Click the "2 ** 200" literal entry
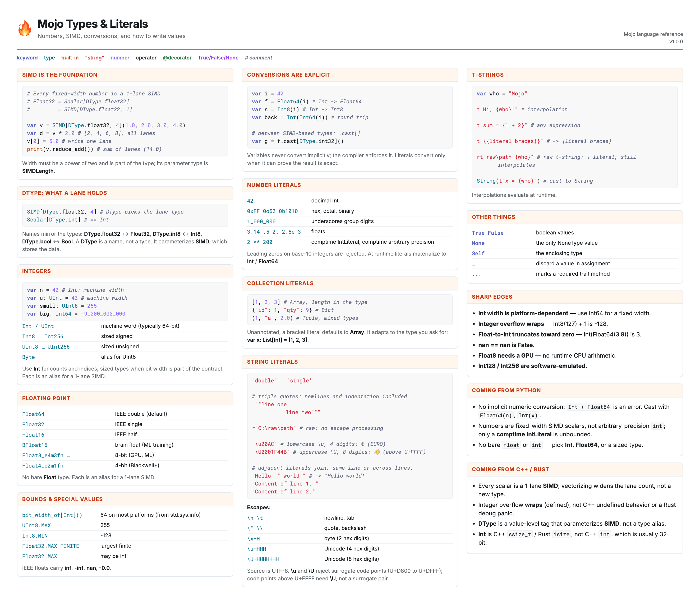Image resolution: width=700 pixels, height=601 pixels. (260, 242)
